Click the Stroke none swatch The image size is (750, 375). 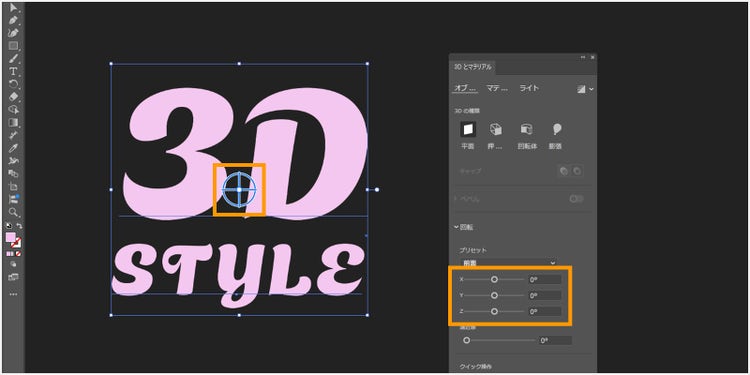[x=17, y=243]
